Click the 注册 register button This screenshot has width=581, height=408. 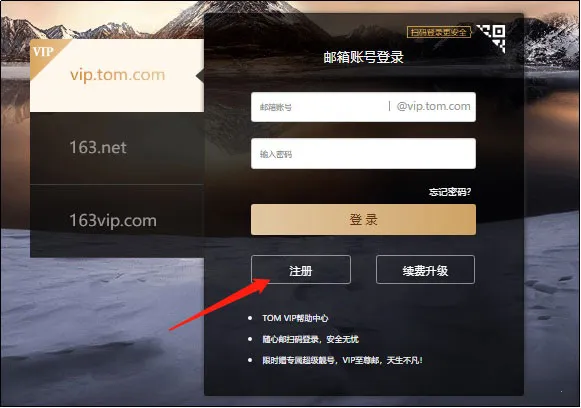coord(301,270)
